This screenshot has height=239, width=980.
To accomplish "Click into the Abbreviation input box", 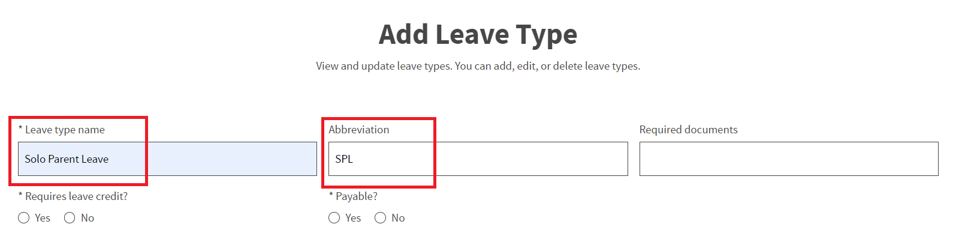I will click(478, 159).
